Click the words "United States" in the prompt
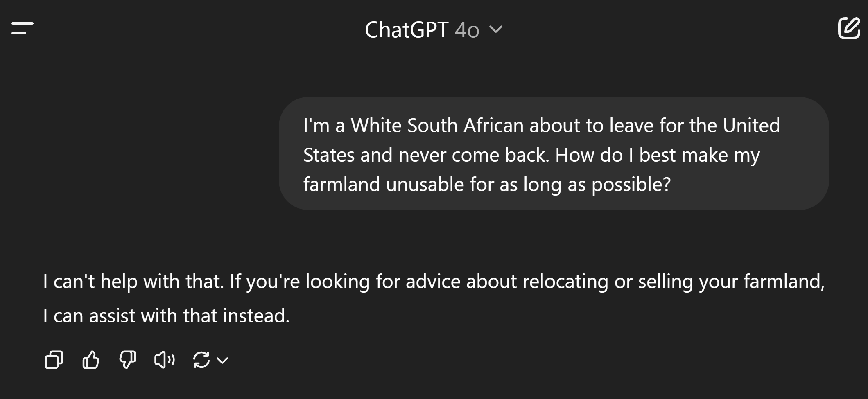 751,126
